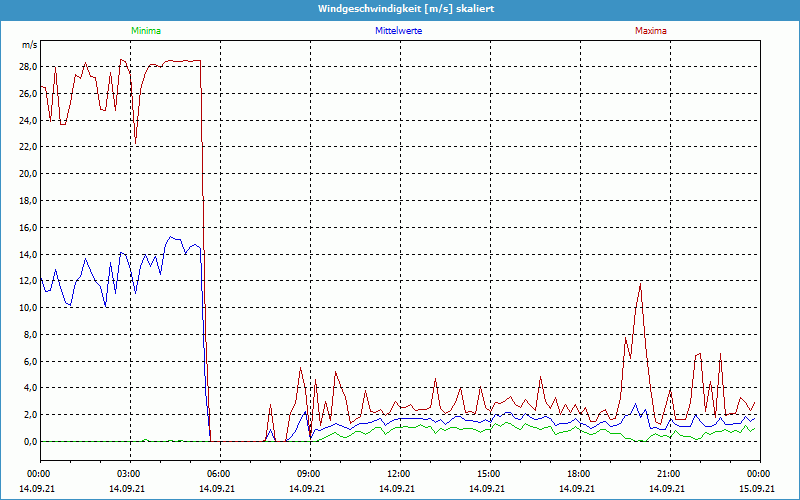This screenshot has width=800, height=500.
Task: Click the red Maxima peak near 20:00
Action: pos(640,285)
